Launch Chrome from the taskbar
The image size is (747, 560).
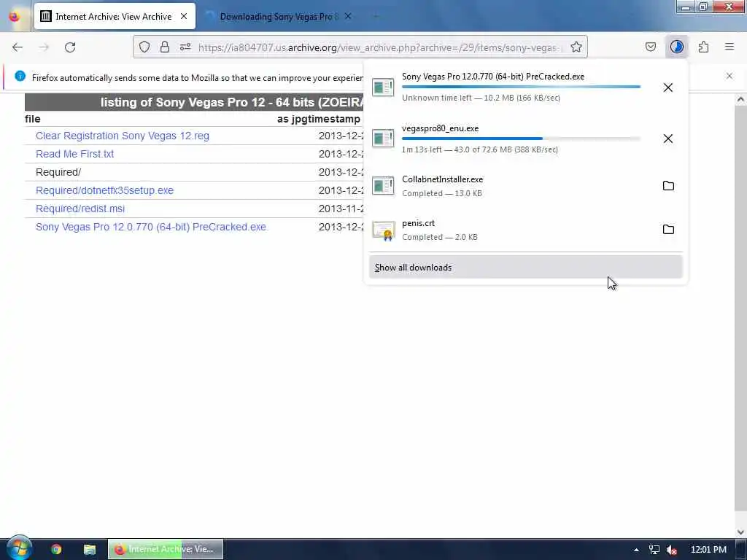pos(56,549)
